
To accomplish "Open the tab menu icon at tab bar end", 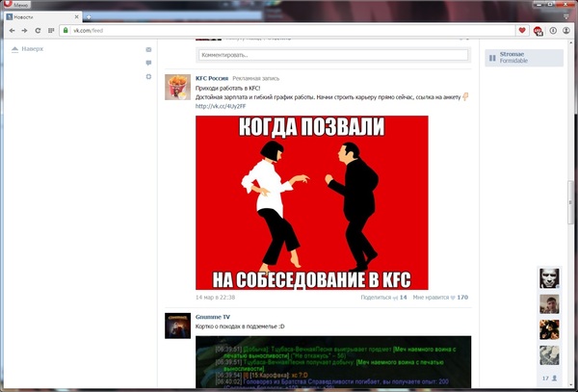I will click(x=566, y=17).
